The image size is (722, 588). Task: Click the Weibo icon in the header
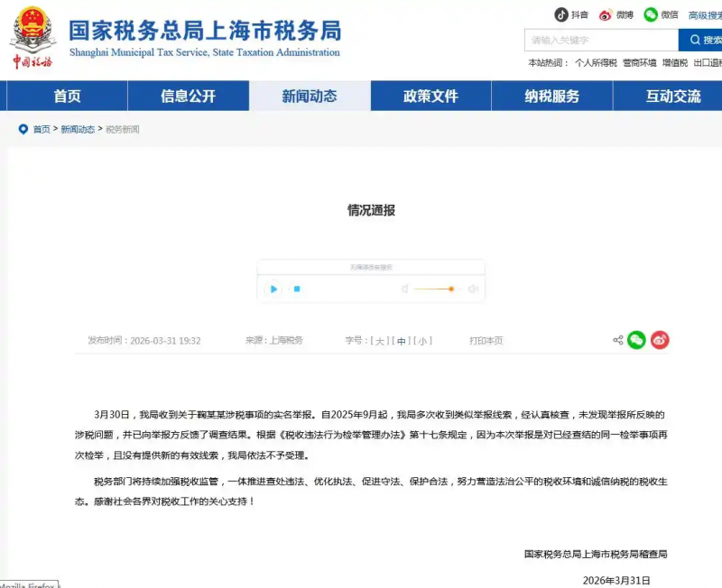pos(605,15)
